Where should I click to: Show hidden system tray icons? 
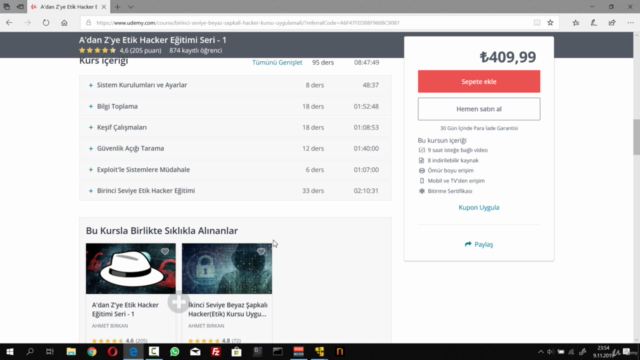click(540, 351)
